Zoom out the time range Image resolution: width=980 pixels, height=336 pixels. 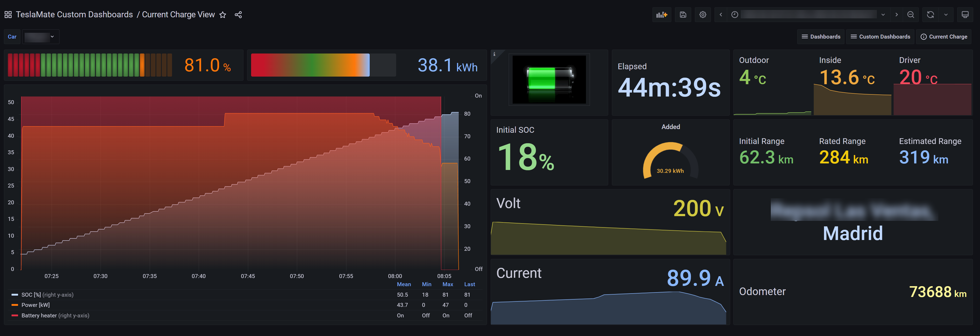[910, 14]
